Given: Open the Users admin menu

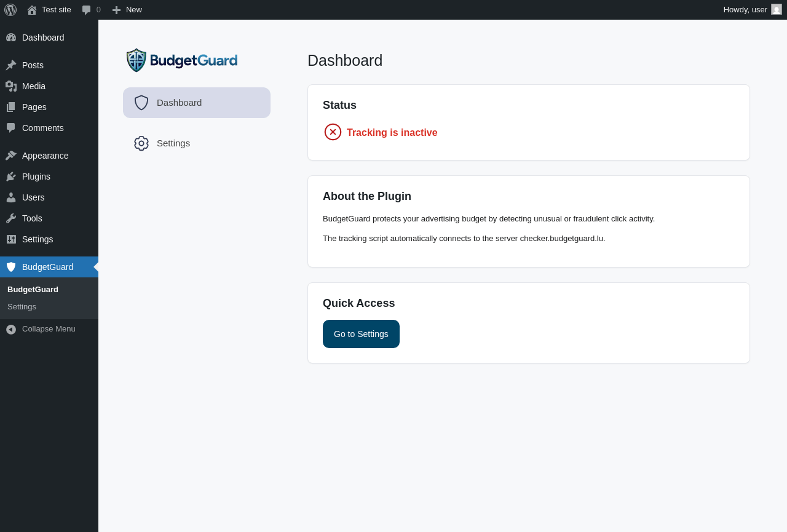Looking at the screenshot, I should 49,197.
